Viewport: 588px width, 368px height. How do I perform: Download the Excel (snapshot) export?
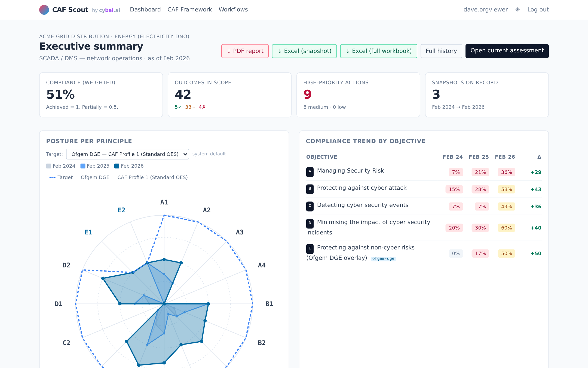pos(304,51)
